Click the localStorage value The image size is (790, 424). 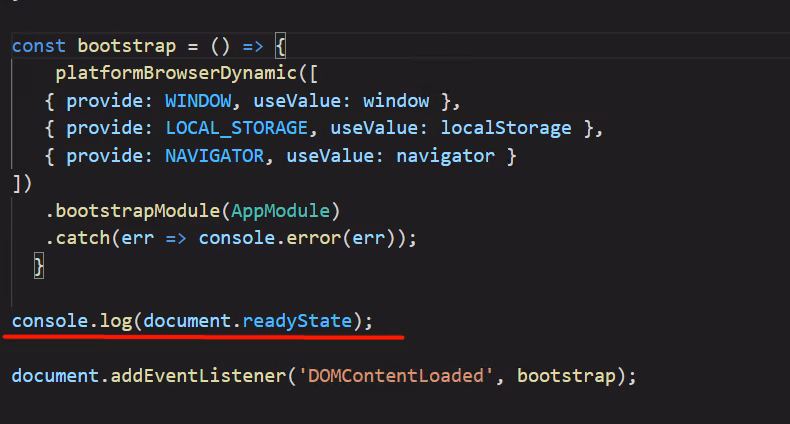tap(506, 128)
